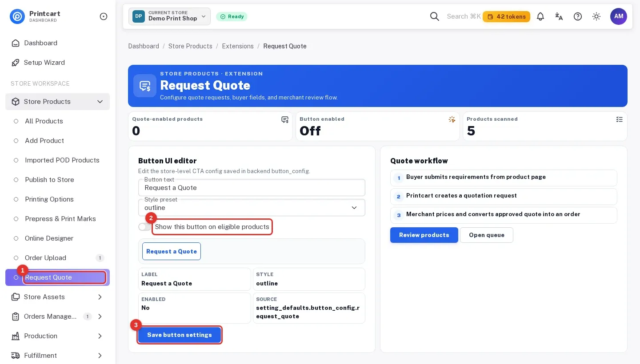This screenshot has height=364, width=640.
Task: Open the AM user avatar menu
Action: 619,16
